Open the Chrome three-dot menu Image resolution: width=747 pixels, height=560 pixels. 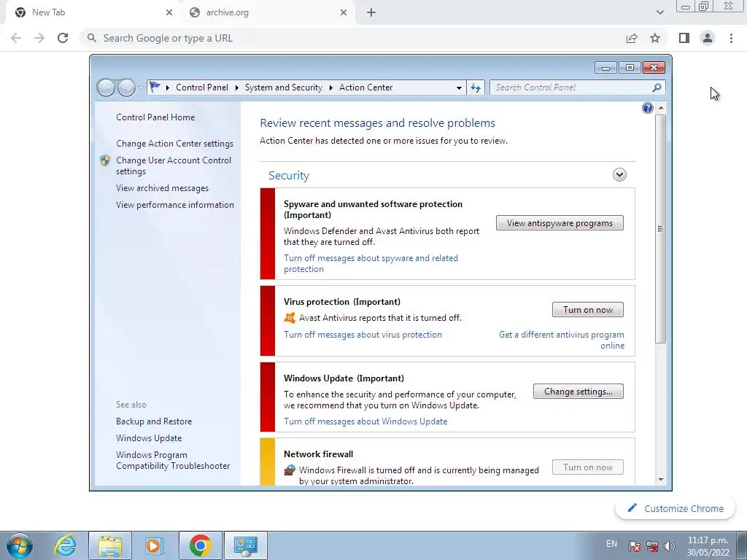click(x=731, y=38)
